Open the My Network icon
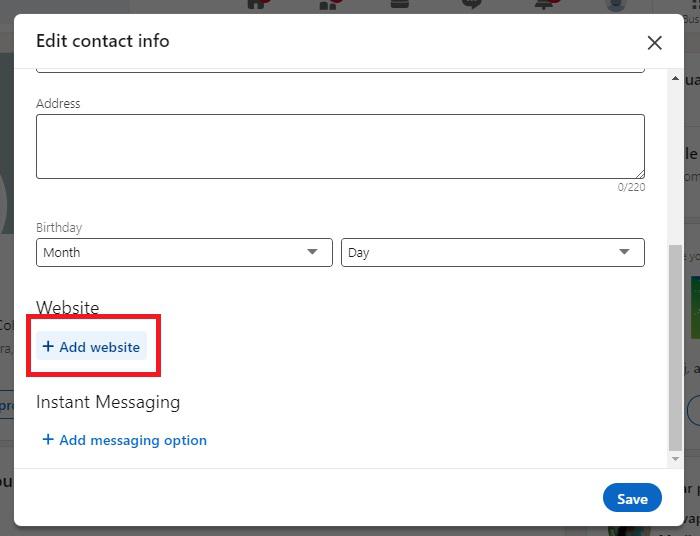This screenshot has height=536, width=700. pyautogui.click(x=329, y=4)
